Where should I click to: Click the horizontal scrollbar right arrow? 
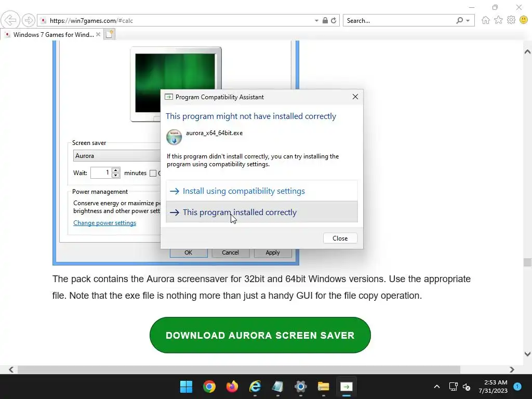[512, 369]
